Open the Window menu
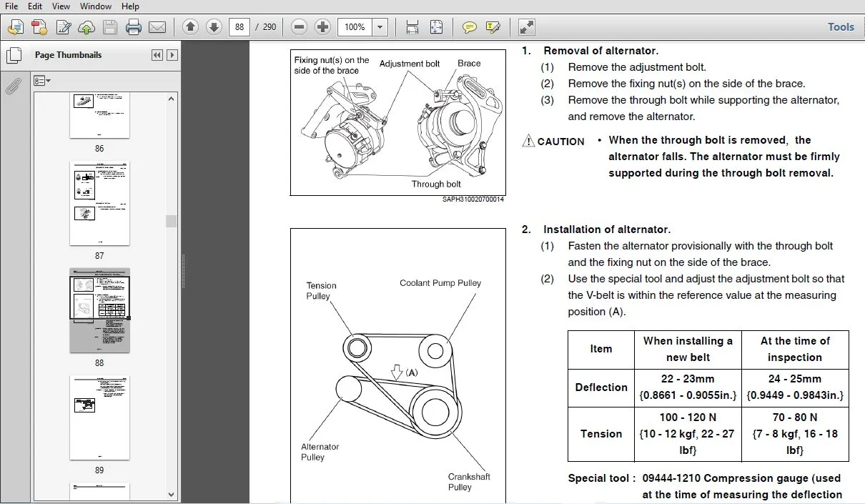The height and width of the screenshot is (504, 865). click(x=96, y=6)
